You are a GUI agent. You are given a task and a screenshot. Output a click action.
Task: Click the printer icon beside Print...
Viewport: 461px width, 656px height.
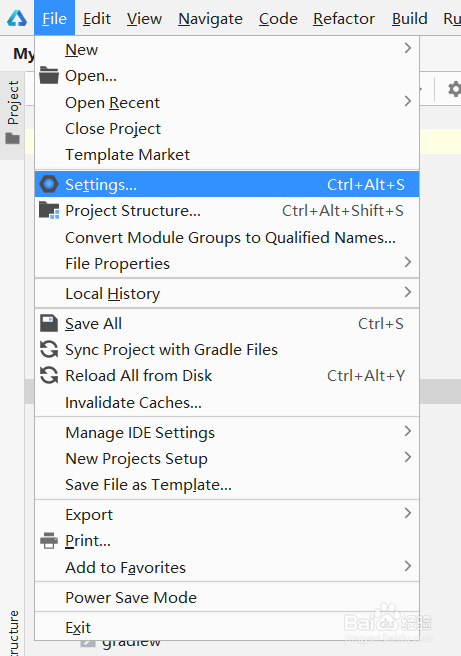[x=49, y=541]
